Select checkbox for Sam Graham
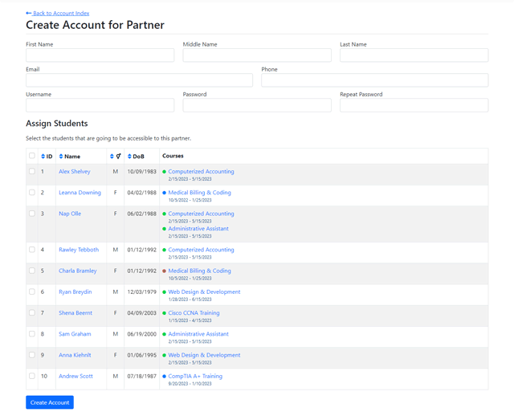This screenshot has width=514, height=420. point(32,334)
